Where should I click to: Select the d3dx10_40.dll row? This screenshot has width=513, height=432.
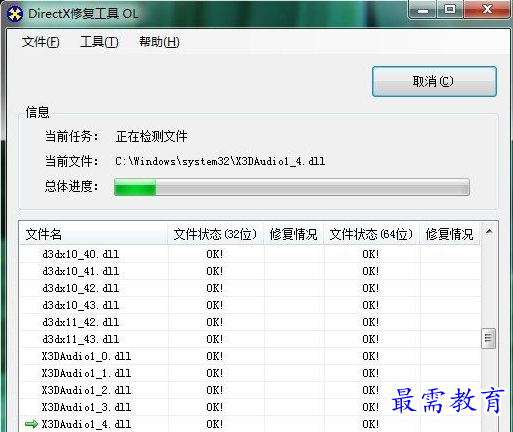click(250, 254)
